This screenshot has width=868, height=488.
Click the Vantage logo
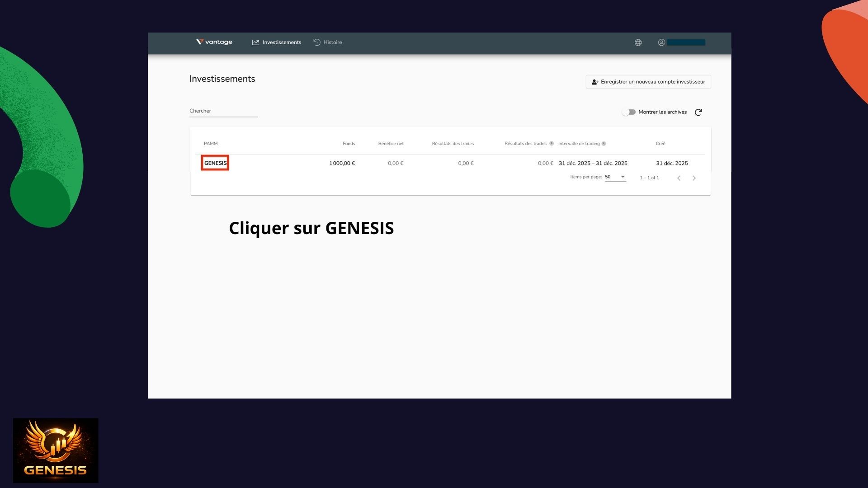214,42
